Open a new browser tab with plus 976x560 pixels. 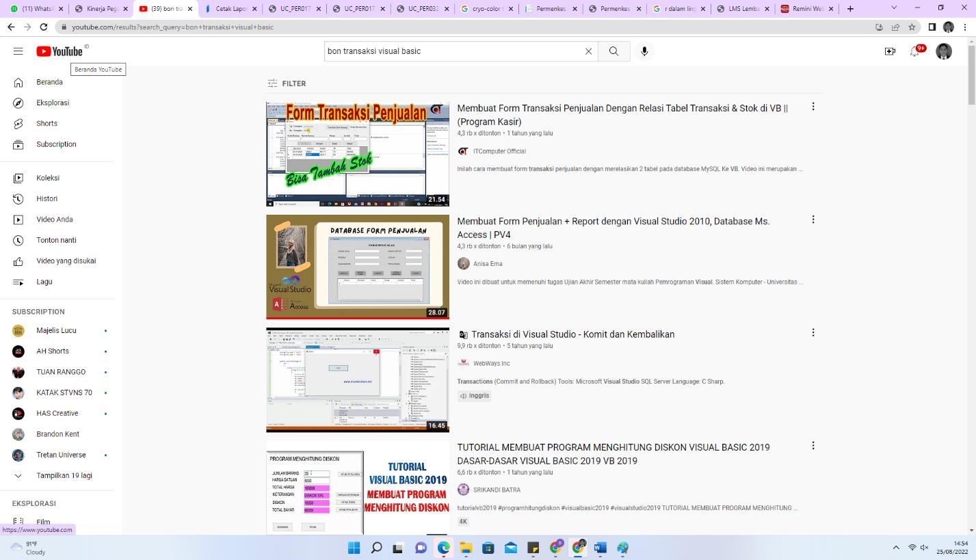850,9
